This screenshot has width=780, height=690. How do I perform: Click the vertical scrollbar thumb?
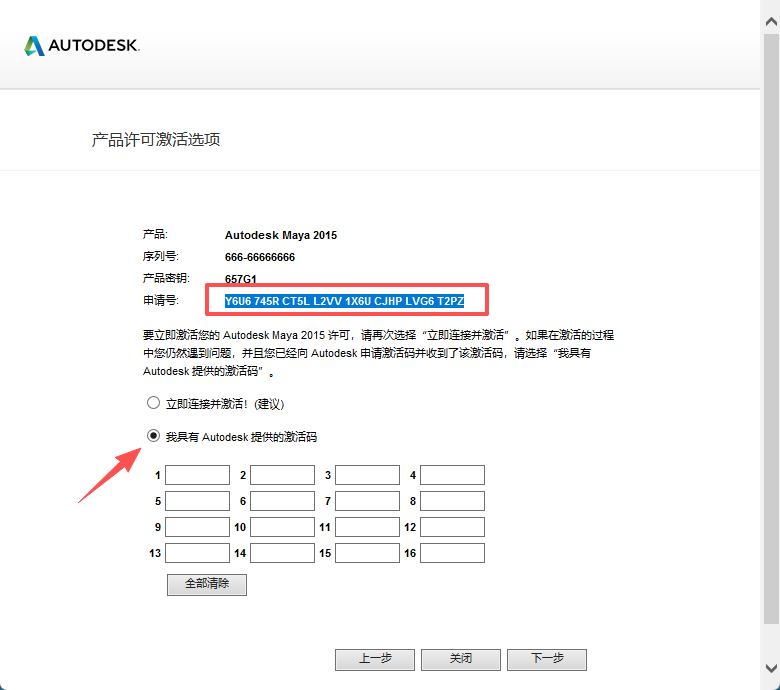(772, 328)
